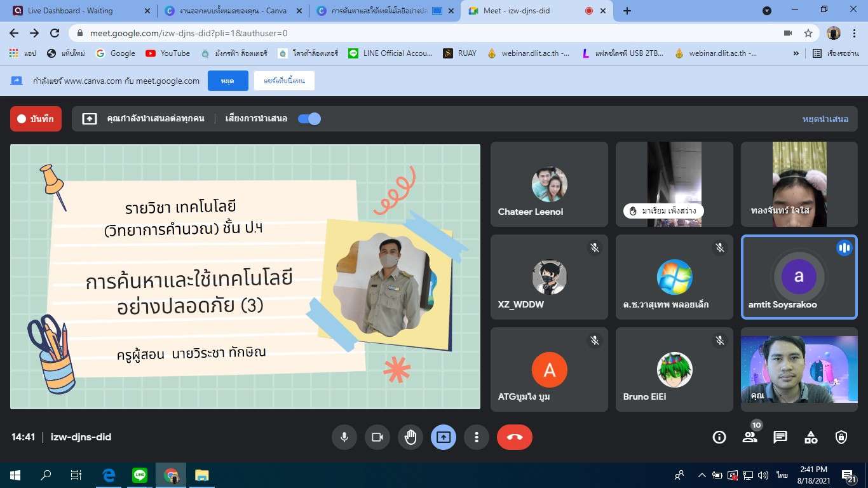Click stop presenting link at top right

coord(825,119)
